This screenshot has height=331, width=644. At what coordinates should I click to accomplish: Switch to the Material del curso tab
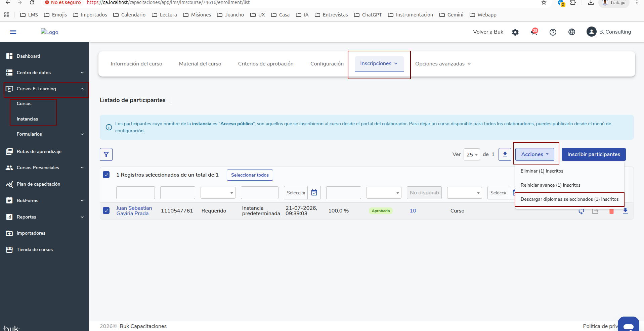(200, 64)
